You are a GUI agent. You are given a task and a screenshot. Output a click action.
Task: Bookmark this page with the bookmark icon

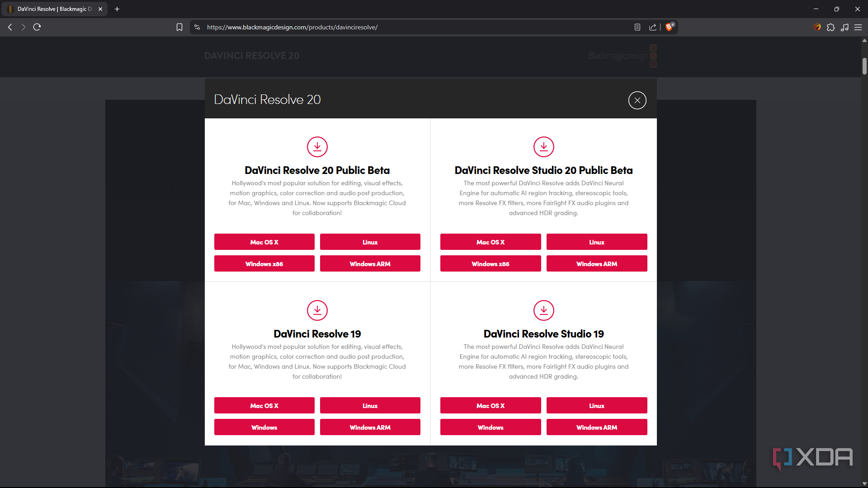tap(179, 27)
